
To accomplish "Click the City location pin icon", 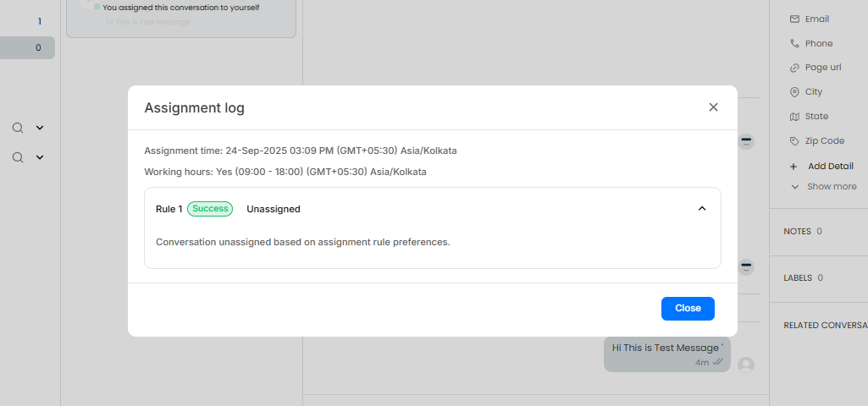I will (794, 92).
